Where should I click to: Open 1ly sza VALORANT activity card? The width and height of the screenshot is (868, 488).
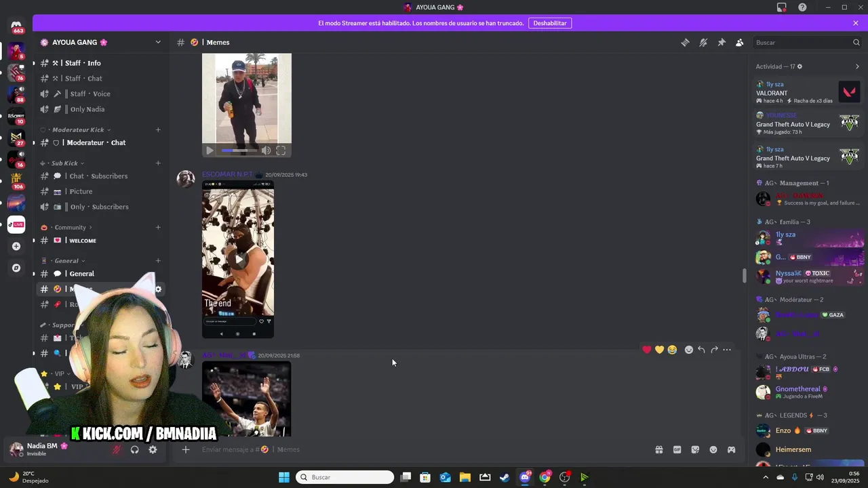pyautogui.click(x=808, y=92)
